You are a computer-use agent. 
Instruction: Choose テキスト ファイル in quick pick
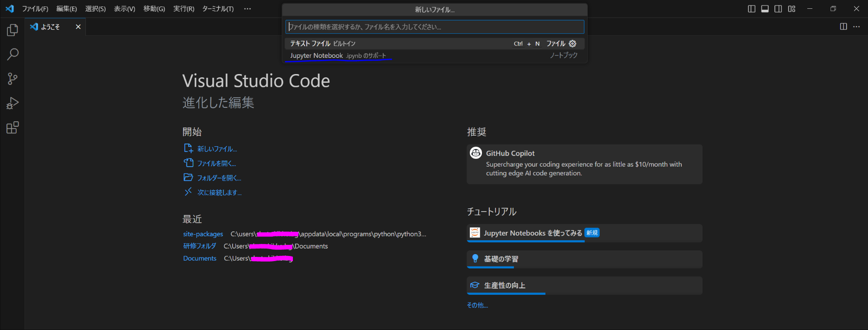coord(435,44)
